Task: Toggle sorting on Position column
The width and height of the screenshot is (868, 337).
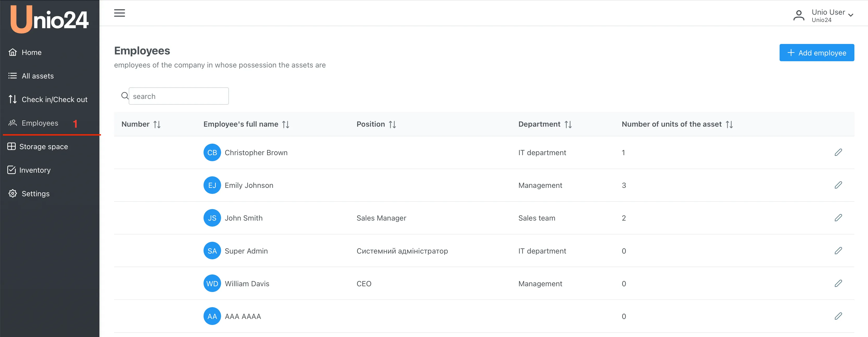Action: click(392, 124)
